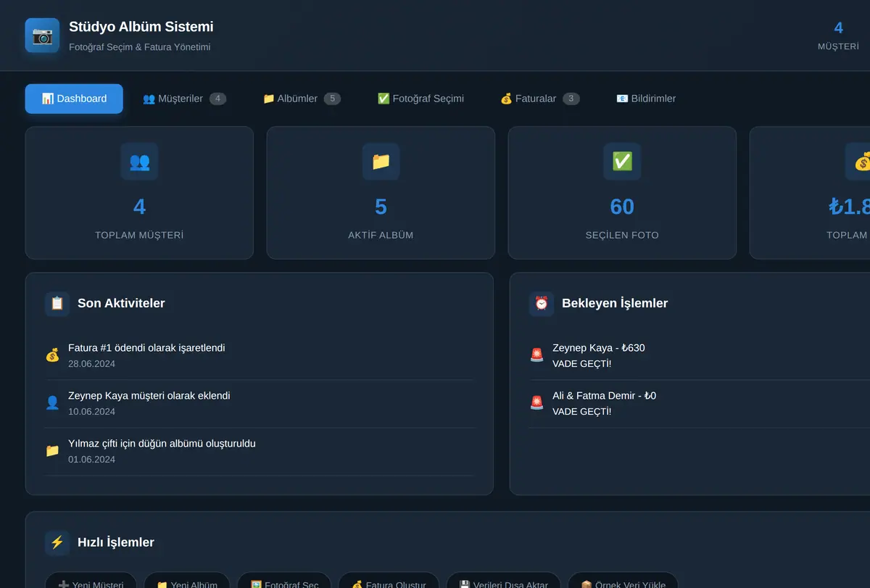
Task: Click the alarm clock icon beside Bekleyen İşlemler
Action: pos(542,304)
